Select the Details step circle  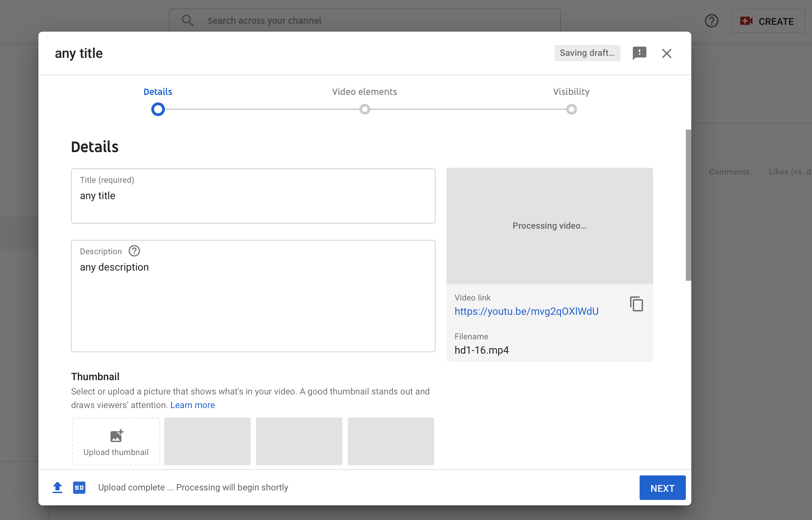point(158,109)
